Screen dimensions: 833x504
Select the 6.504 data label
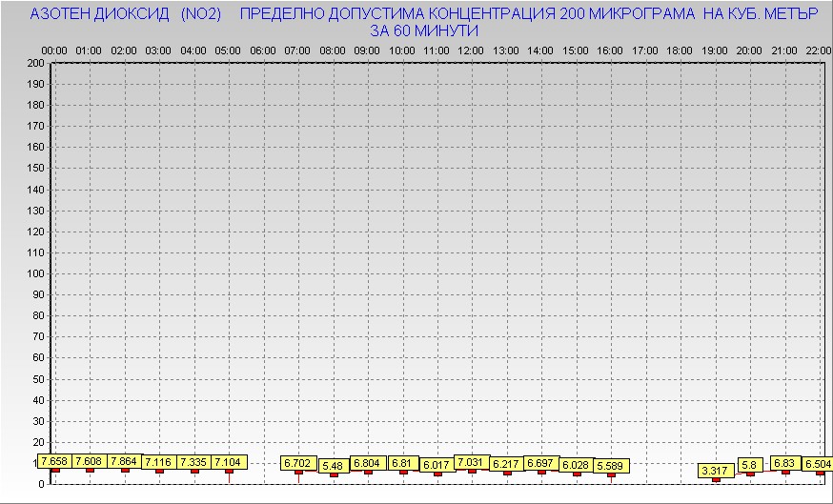[819, 464]
